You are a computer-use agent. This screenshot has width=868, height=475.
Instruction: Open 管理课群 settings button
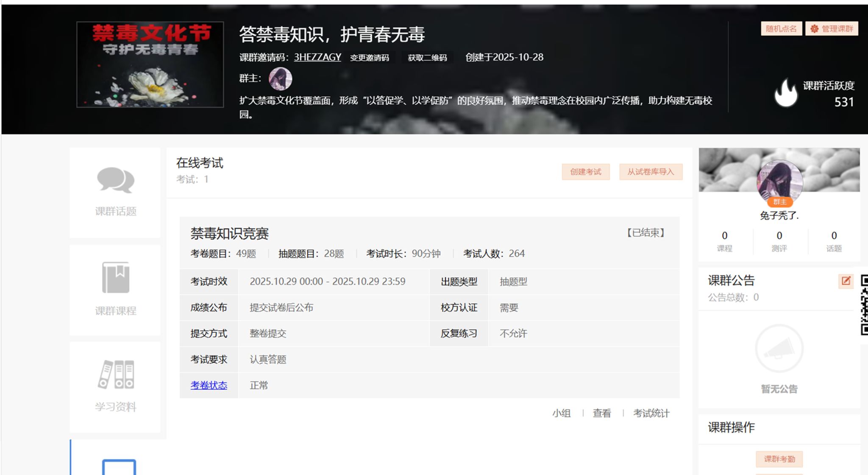coord(832,29)
